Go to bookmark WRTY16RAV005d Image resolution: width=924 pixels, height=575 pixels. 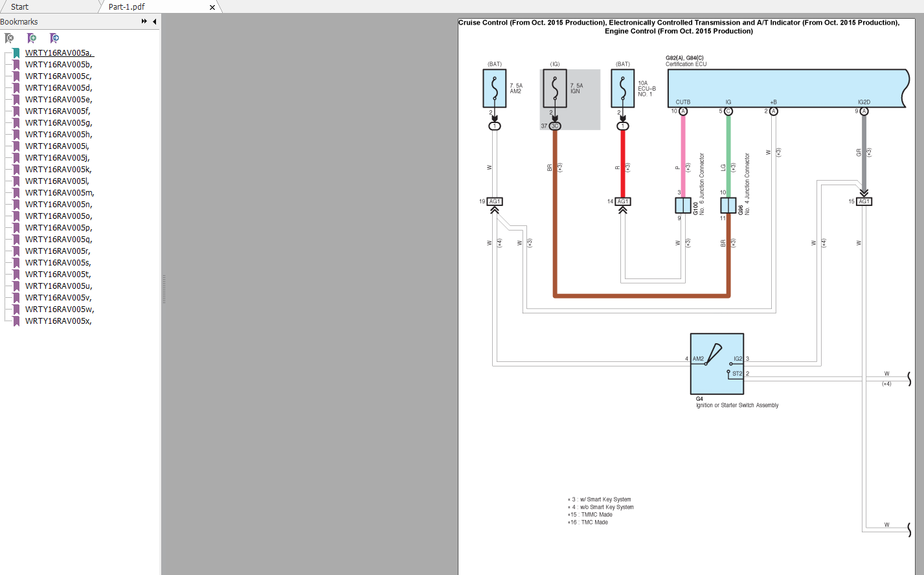[x=58, y=88]
